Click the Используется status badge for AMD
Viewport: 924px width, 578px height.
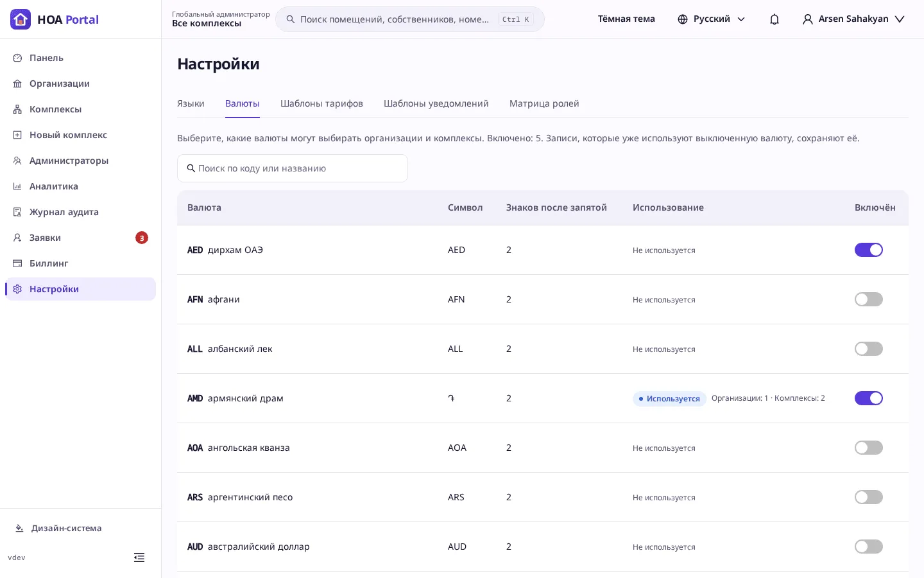click(669, 399)
